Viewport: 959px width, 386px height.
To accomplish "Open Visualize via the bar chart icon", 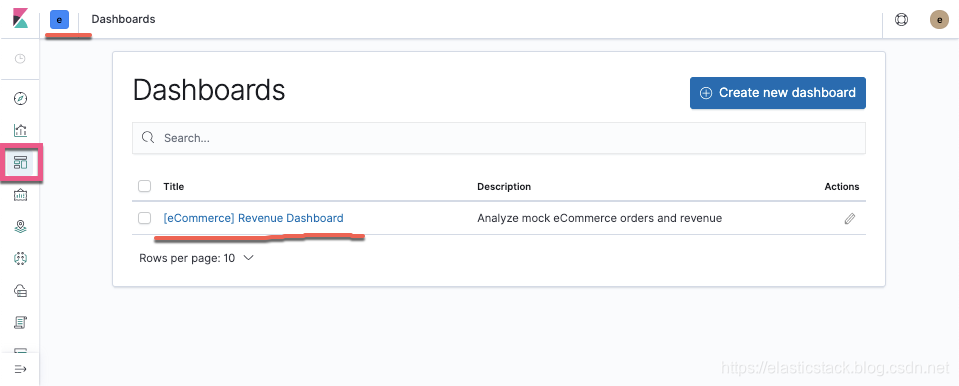I will point(20,130).
